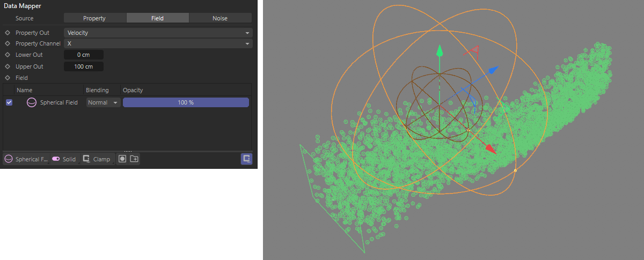Toggle Lower Out keyframe diamond
This screenshot has height=260, width=644.
click(x=8, y=55)
